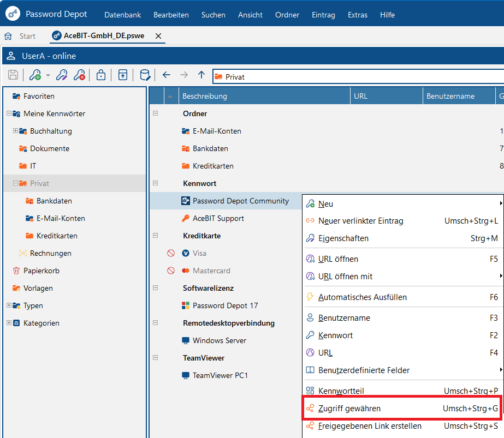The width and height of the screenshot is (504, 438).
Task: Open the Suchen menu
Action: coord(213,15)
